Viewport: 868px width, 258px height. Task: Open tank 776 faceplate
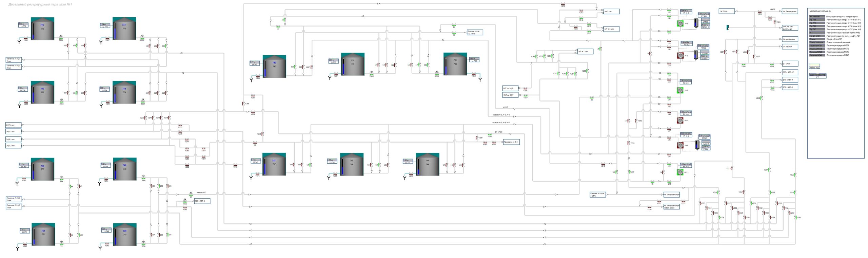42,92
